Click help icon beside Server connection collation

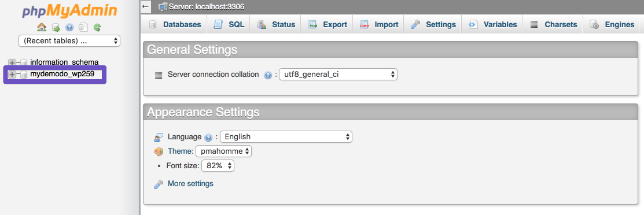tap(268, 75)
